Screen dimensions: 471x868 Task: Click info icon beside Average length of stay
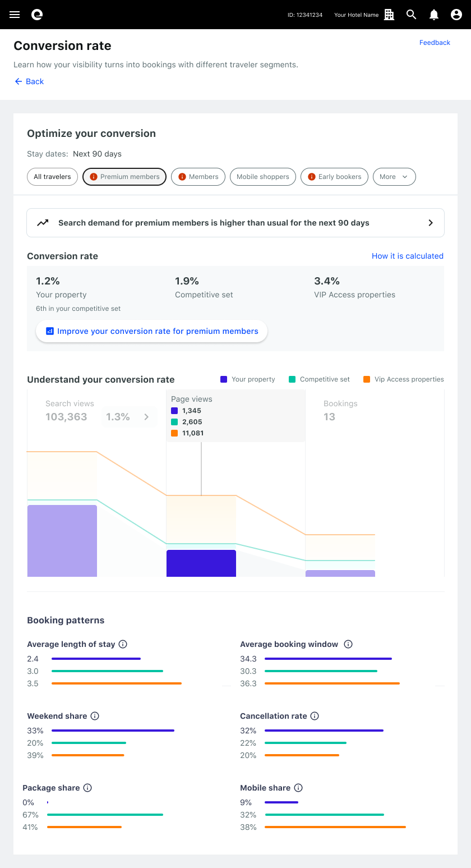(x=123, y=644)
